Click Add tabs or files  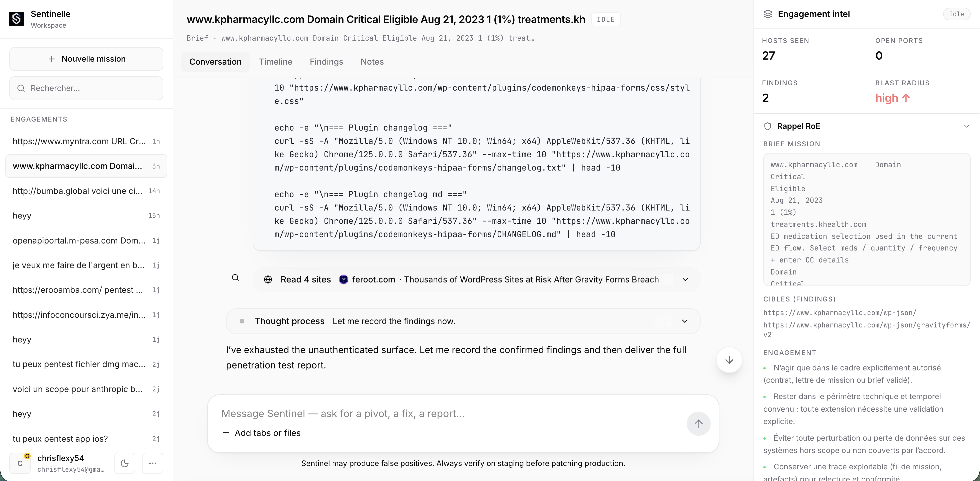(261, 433)
